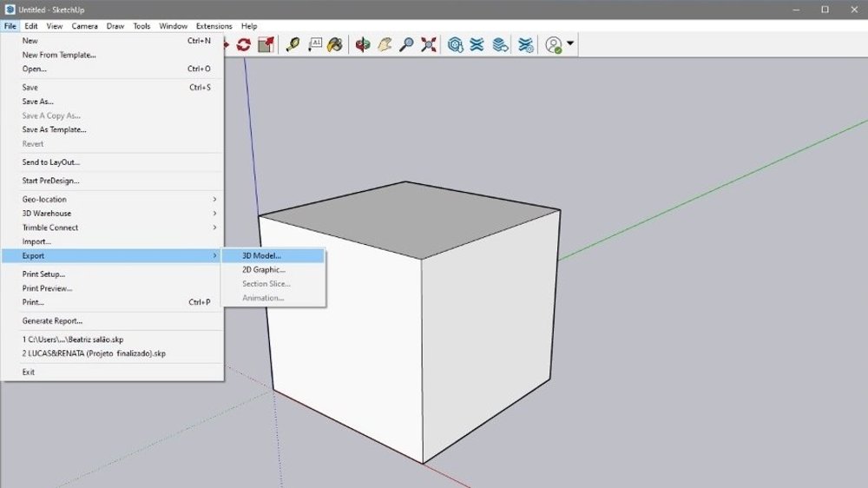Select the Scale tool icon

[x=266, y=45]
